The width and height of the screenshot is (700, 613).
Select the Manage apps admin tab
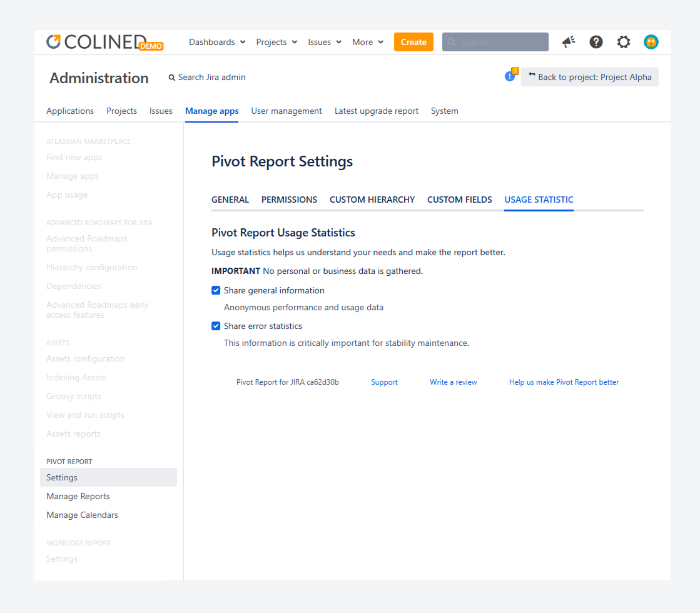[x=211, y=111]
